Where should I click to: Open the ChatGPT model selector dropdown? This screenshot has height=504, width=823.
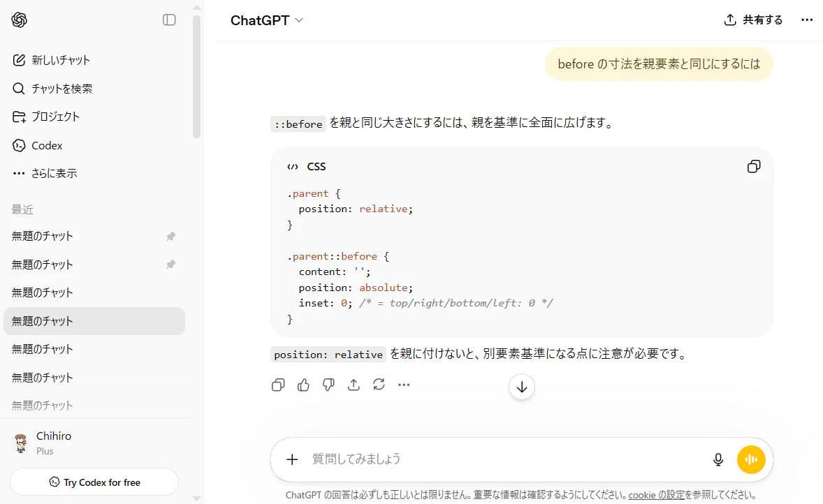[267, 20]
